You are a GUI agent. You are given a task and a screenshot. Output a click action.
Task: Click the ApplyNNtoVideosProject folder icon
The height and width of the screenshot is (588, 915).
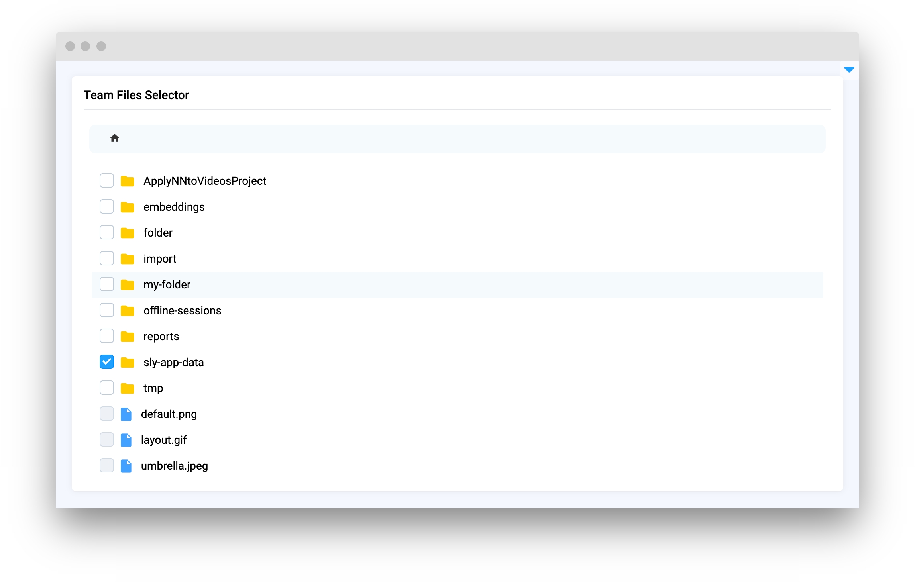tap(128, 181)
